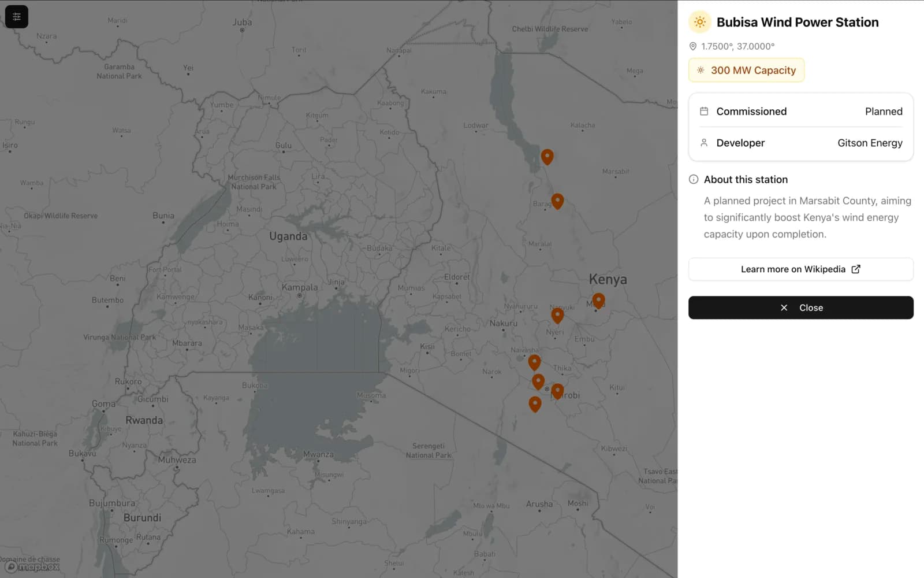Click the Developer label
924x578 pixels.
click(740, 143)
